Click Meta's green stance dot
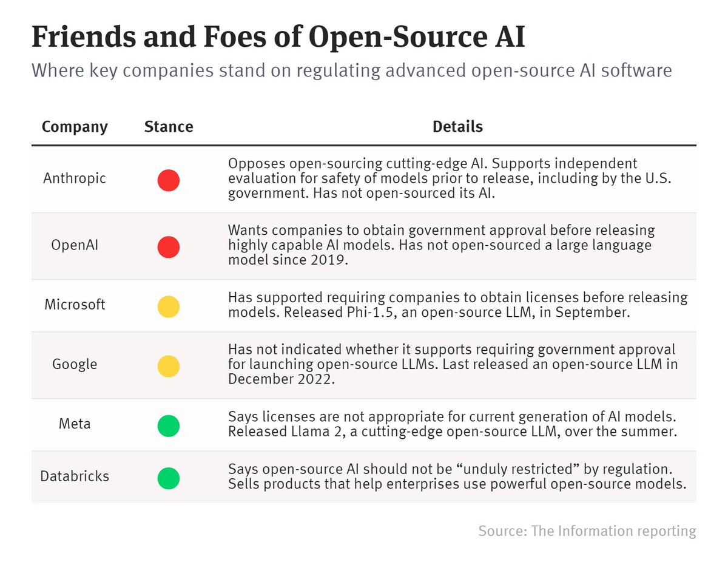The image size is (728, 565). [x=169, y=425]
